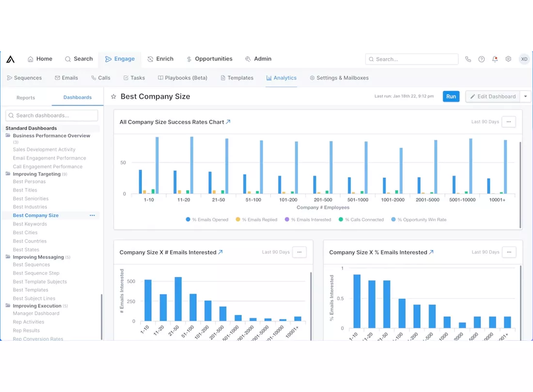This screenshot has height=392, width=533.
Task: Toggle % Emails Opened legend series
Action: pos(207,220)
